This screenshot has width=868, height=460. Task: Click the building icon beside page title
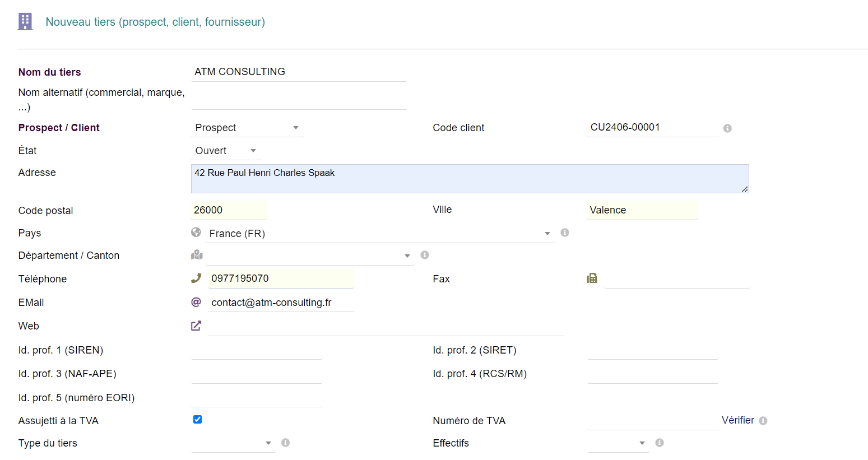tap(25, 21)
